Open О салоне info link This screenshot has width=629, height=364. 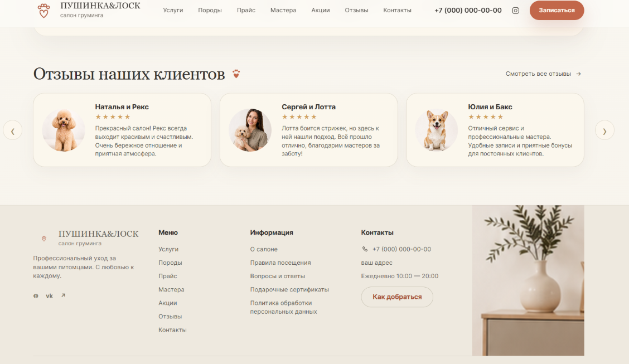pos(264,249)
